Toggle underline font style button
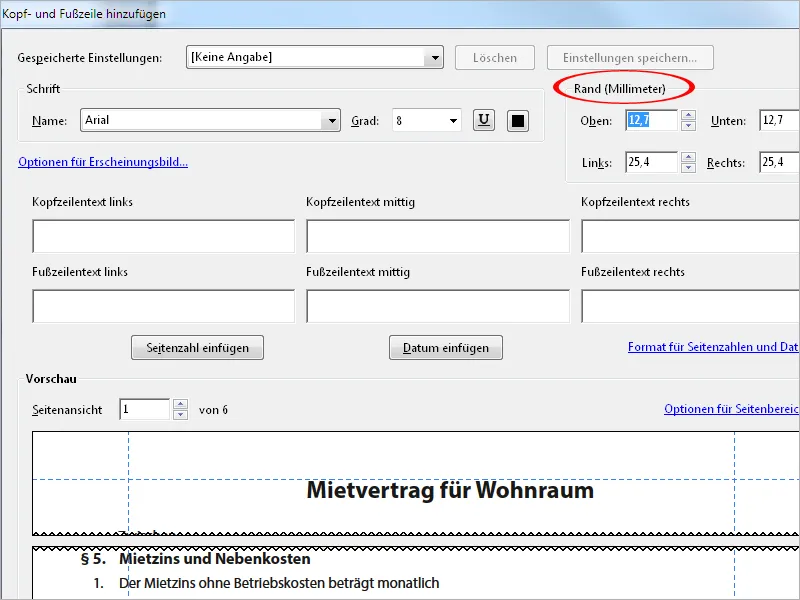 pos(484,121)
